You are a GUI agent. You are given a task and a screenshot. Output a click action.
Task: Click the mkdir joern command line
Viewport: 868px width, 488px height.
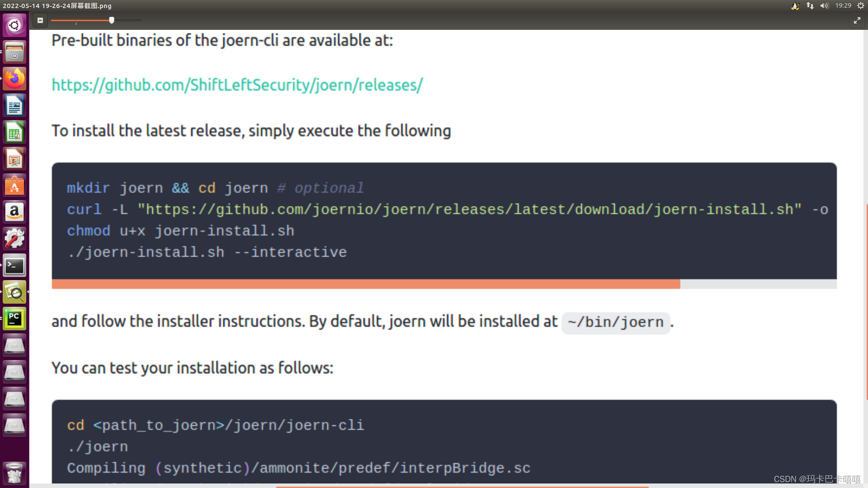pos(215,188)
